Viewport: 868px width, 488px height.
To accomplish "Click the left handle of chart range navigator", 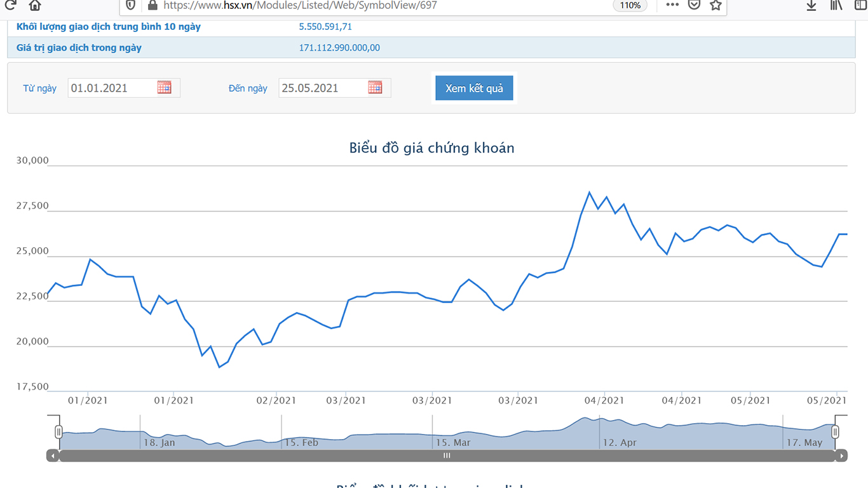I will 58,432.
